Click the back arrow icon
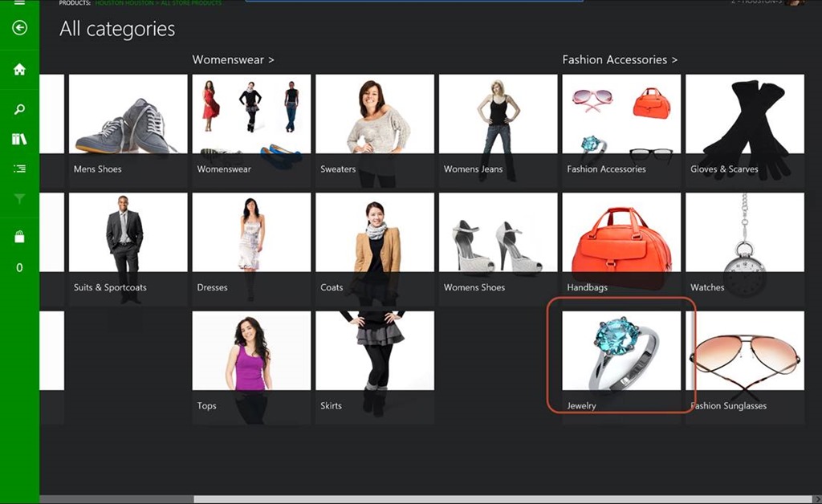 19,28
